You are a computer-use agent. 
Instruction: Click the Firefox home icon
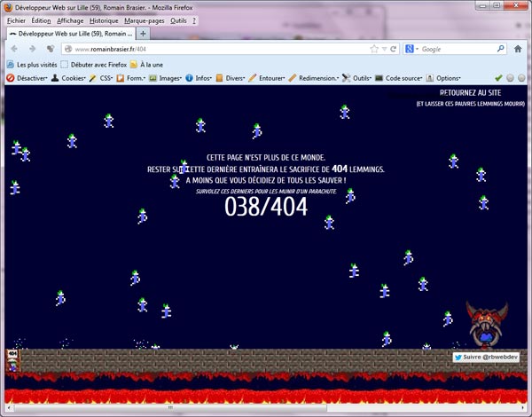(x=518, y=49)
